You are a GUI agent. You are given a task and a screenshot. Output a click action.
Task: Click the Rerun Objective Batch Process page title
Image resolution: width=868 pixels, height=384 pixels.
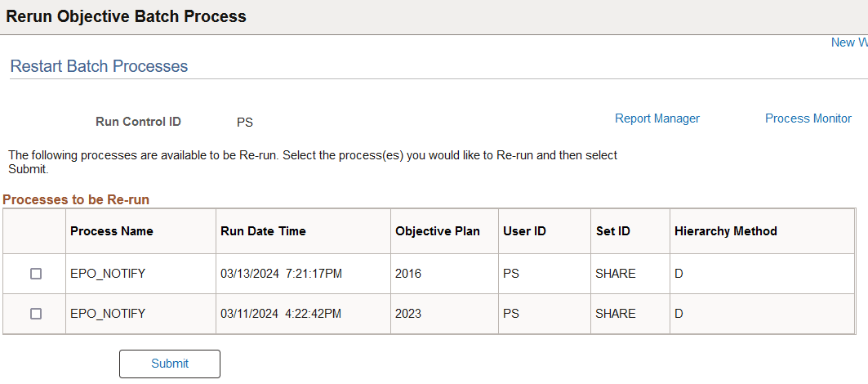tap(127, 16)
